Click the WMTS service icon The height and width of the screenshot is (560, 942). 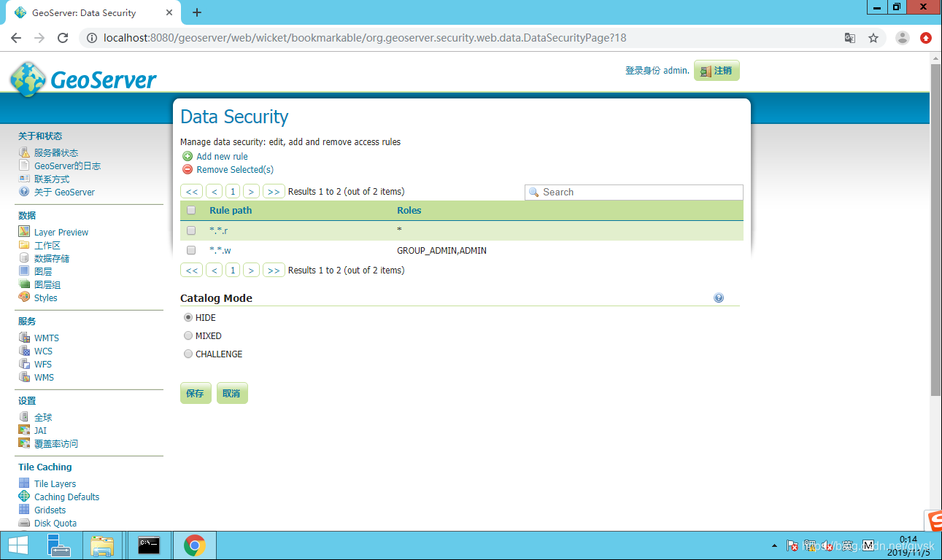click(24, 338)
